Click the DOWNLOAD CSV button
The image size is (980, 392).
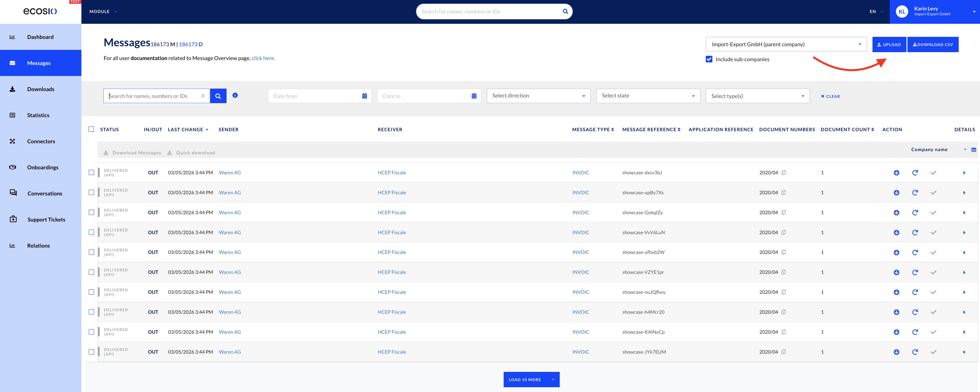click(932, 44)
